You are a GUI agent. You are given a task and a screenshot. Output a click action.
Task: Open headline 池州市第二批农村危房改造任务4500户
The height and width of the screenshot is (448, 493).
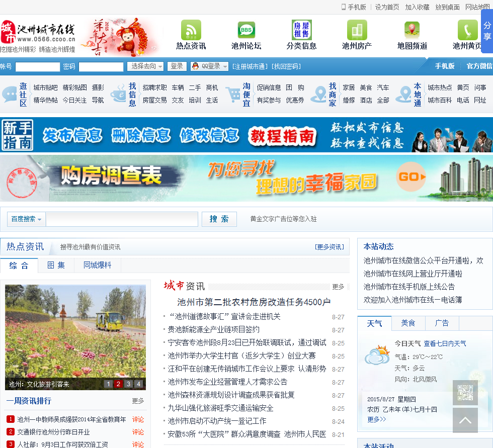(254, 302)
